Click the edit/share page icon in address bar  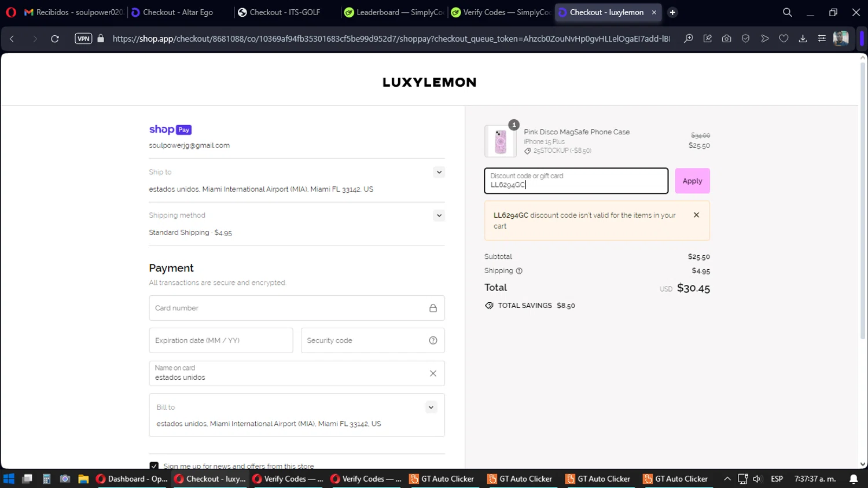[708, 39]
